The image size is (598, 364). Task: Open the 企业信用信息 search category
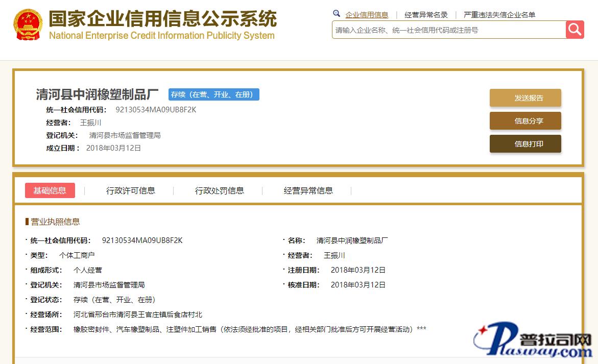pos(367,15)
